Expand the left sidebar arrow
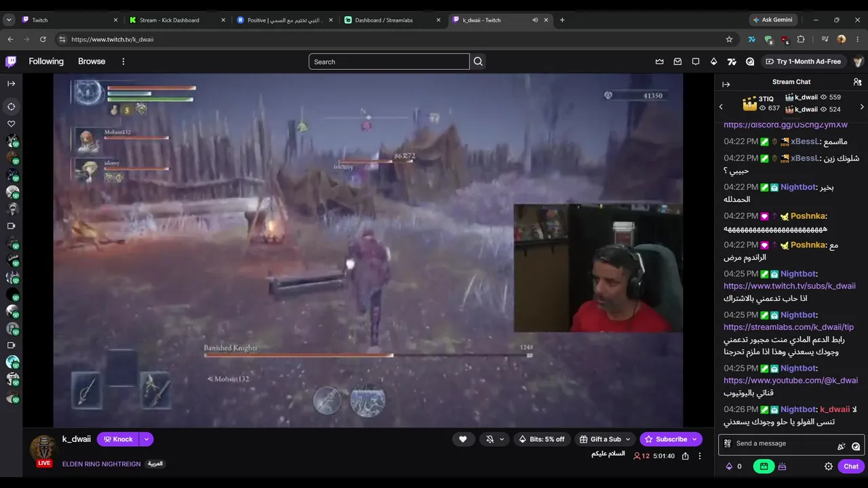Viewport: 868px width, 488px height. [x=12, y=83]
